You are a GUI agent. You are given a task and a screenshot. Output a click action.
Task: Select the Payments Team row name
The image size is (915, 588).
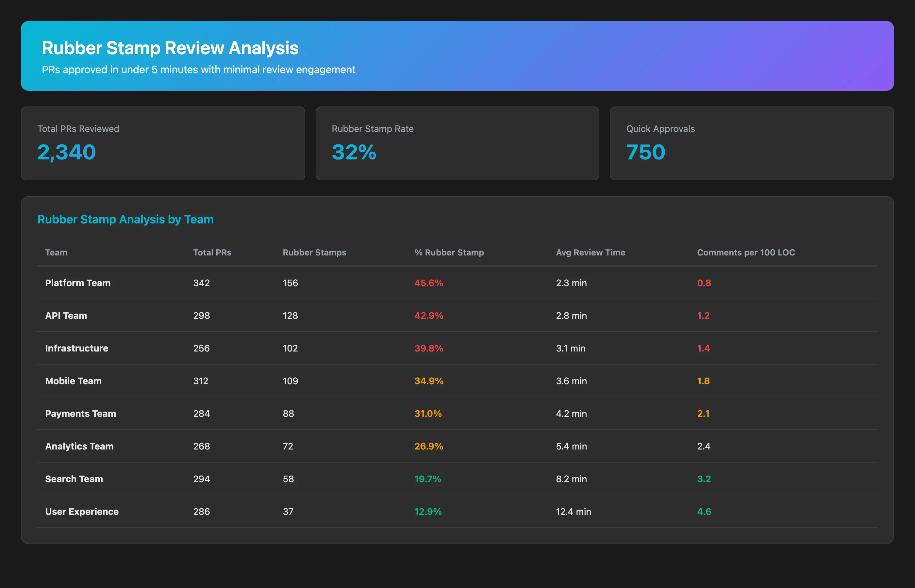pyautogui.click(x=81, y=414)
